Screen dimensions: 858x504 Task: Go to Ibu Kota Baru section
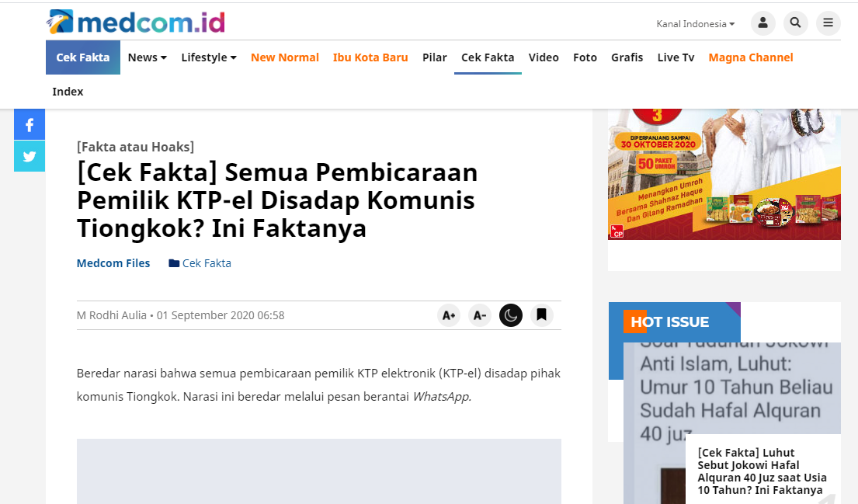click(x=370, y=57)
